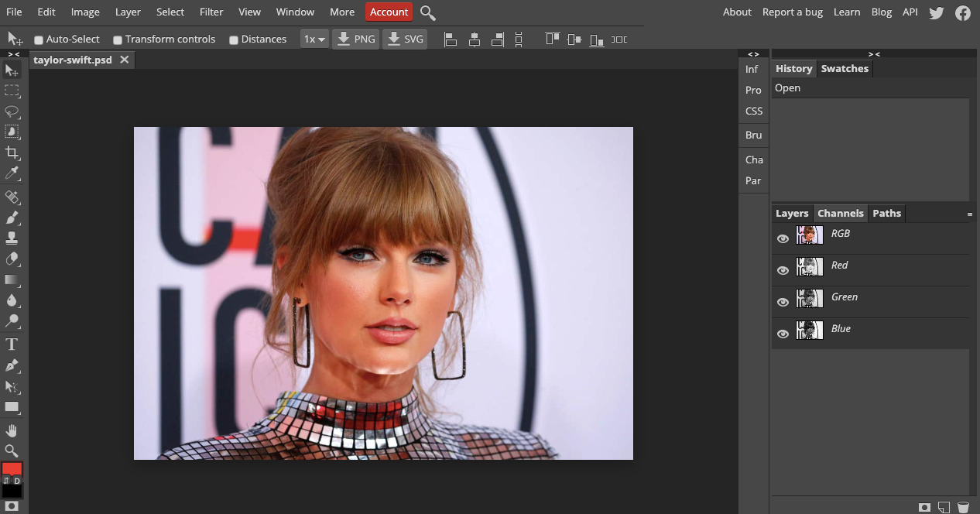The height and width of the screenshot is (514, 980).
Task: Open the Layers panel options menu
Action: tap(969, 214)
